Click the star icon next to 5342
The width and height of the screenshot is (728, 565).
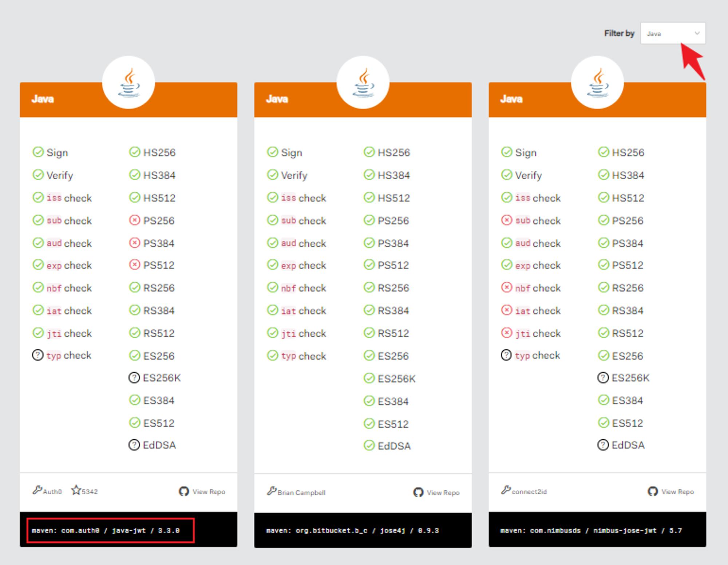(76, 490)
